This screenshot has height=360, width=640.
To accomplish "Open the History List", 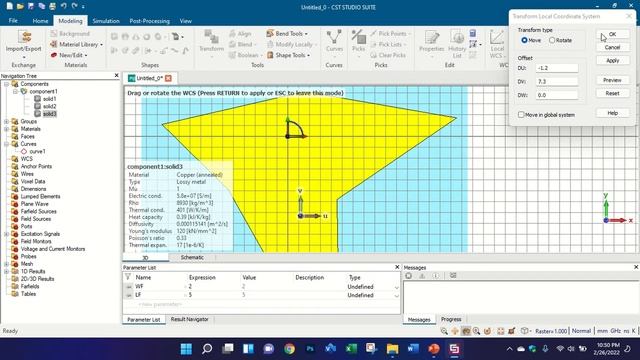I will pyautogui.click(x=457, y=43).
